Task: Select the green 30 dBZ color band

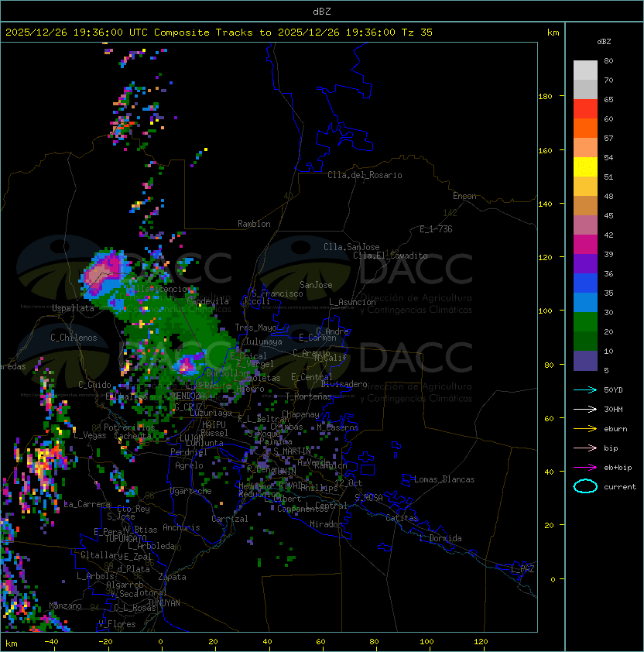Action: (x=585, y=322)
